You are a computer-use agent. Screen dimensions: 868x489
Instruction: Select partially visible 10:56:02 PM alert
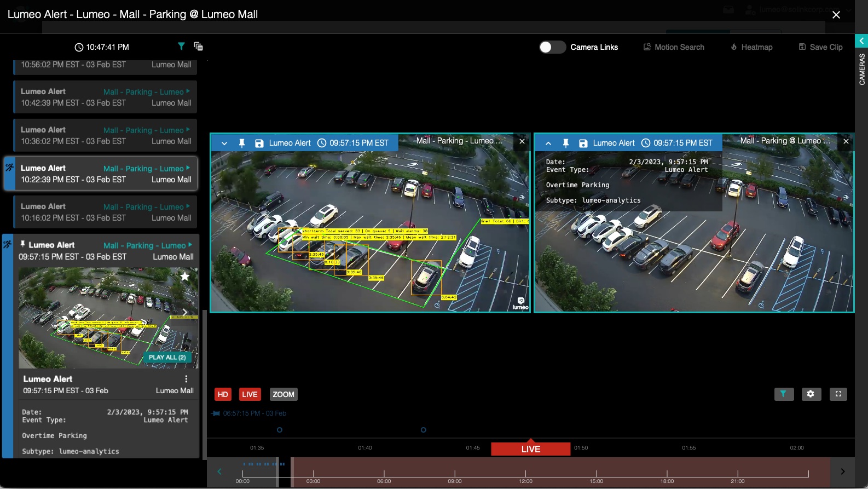point(105,67)
